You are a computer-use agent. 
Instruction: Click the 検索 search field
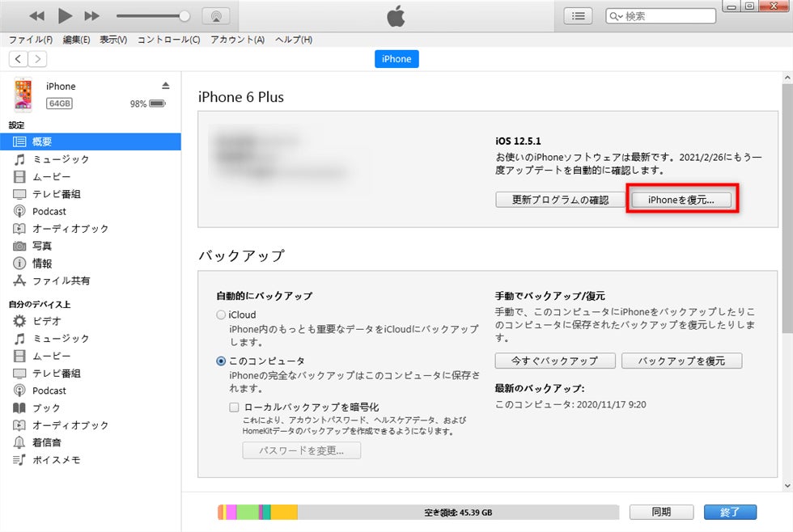660,16
